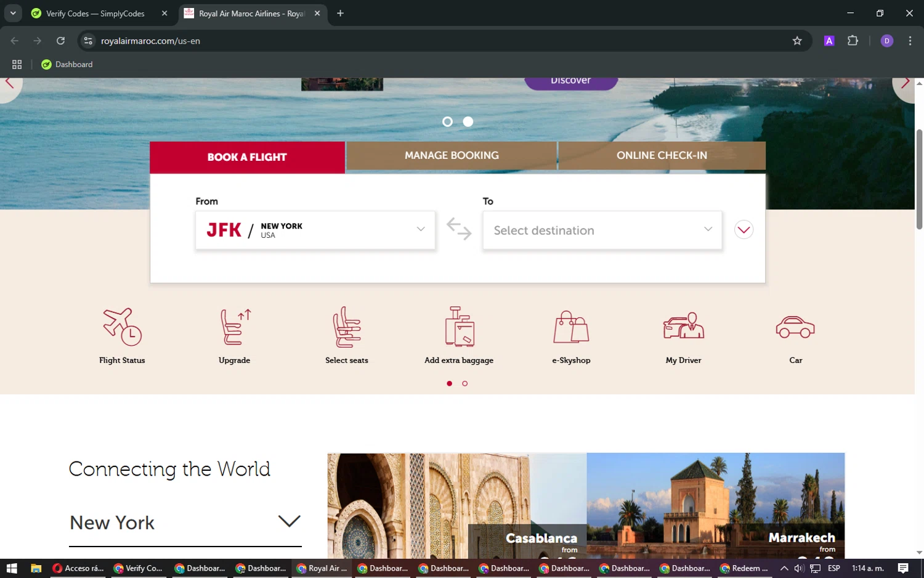The image size is (924, 578).
Task: Open the Chrome profile avatar
Action: click(887, 41)
